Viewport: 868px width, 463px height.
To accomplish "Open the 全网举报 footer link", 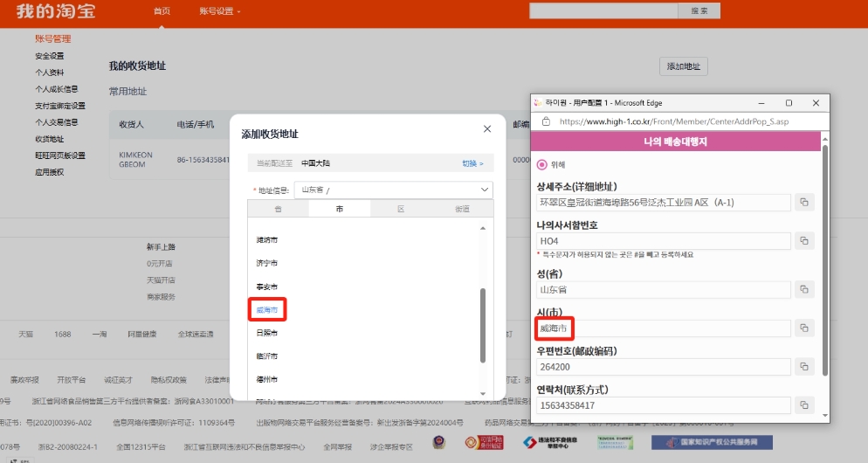I will click(337, 447).
